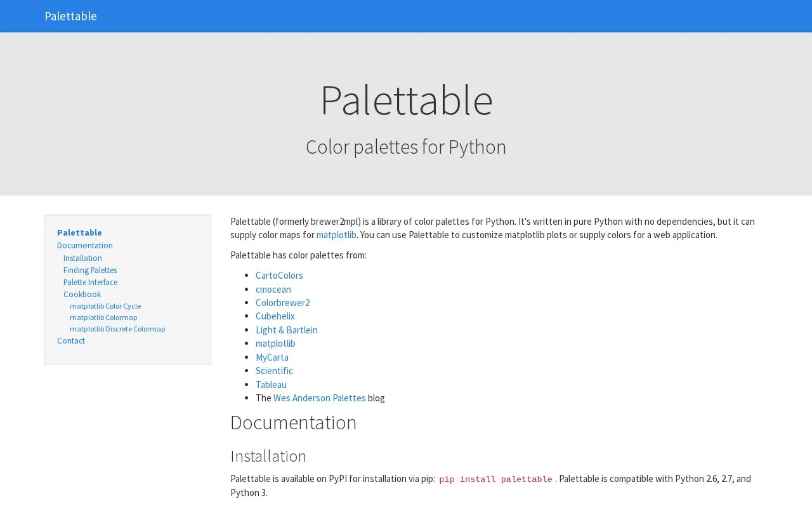812x508 pixels.
Task: Navigate to Cookbook in the sidebar
Action: pyautogui.click(x=82, y=294)
